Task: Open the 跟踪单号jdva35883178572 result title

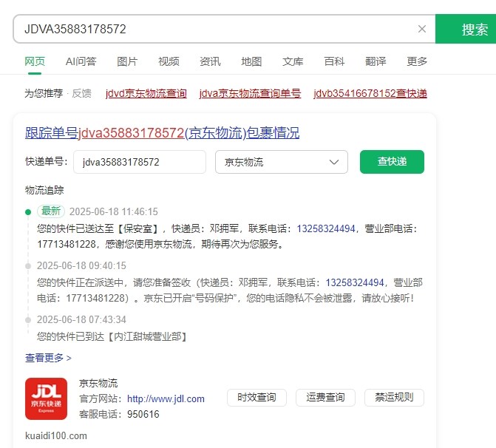Action: [x=163, y=133]
